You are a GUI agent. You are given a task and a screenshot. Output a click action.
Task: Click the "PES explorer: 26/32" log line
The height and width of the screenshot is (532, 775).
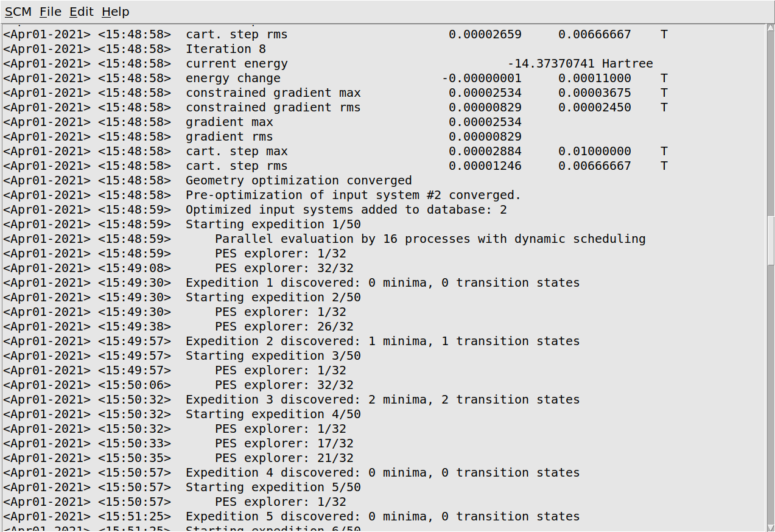tap(284, 327)
